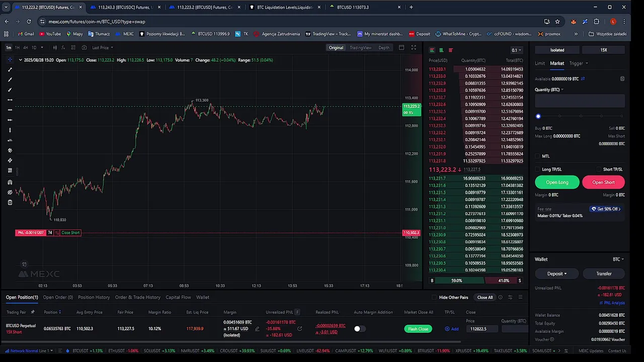Enable the MTL checkbox
644x362 pixels.
tap(537, 156)
